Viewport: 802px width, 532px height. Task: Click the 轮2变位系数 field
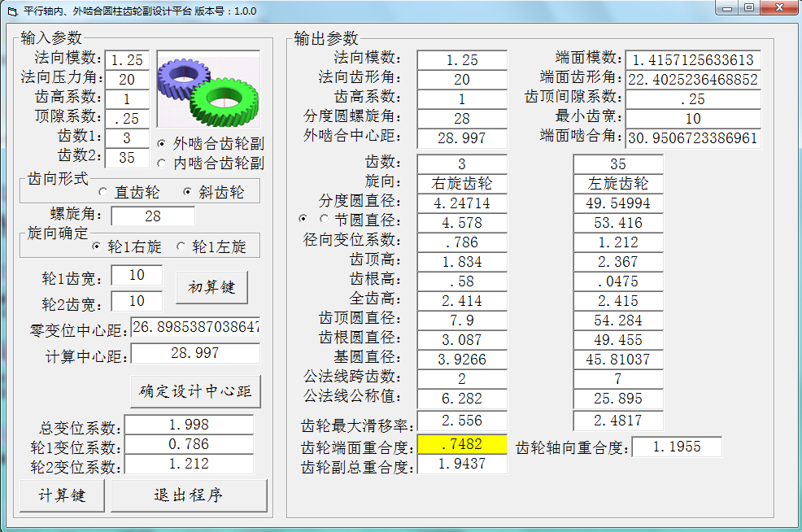pos(189,464)
